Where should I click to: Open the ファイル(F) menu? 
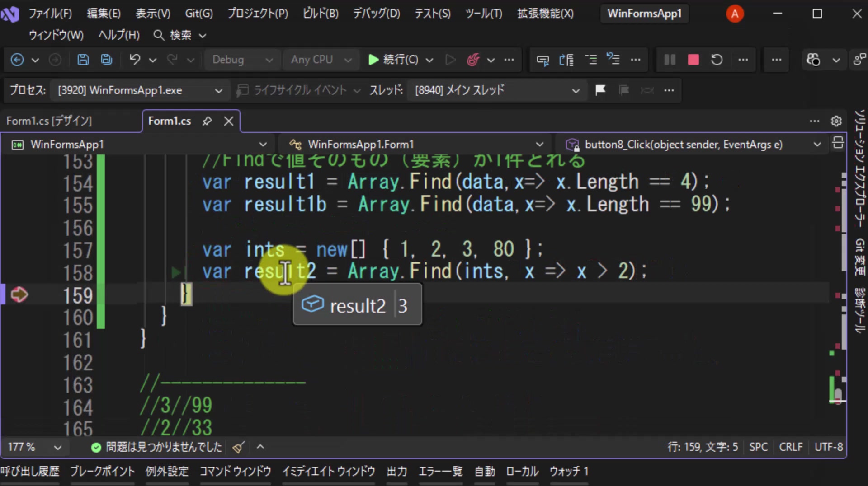coord(50,14)
